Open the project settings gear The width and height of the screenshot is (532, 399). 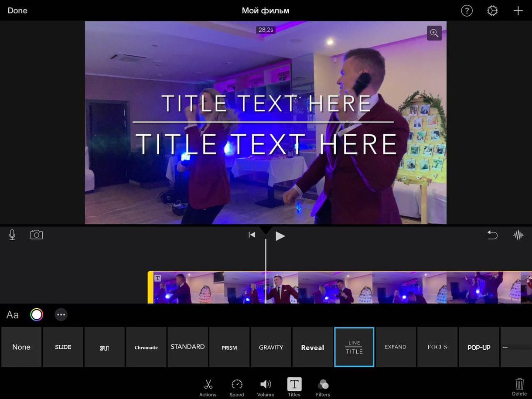(492, 10)
